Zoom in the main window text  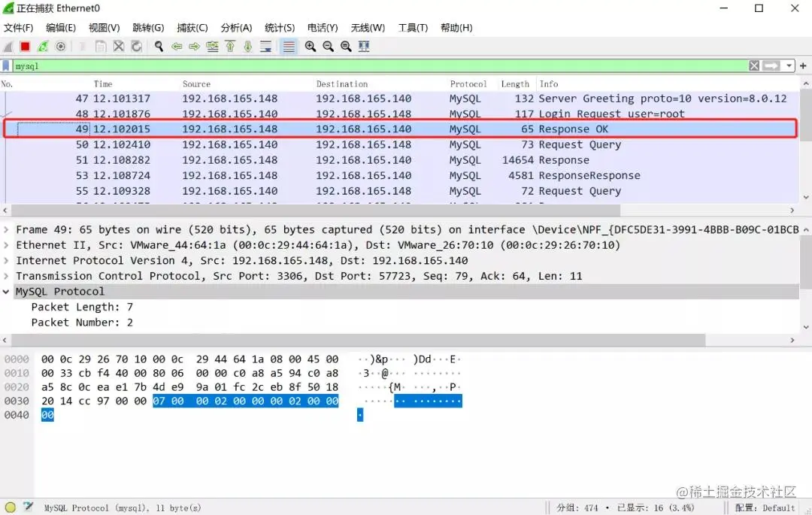point(311,47)
